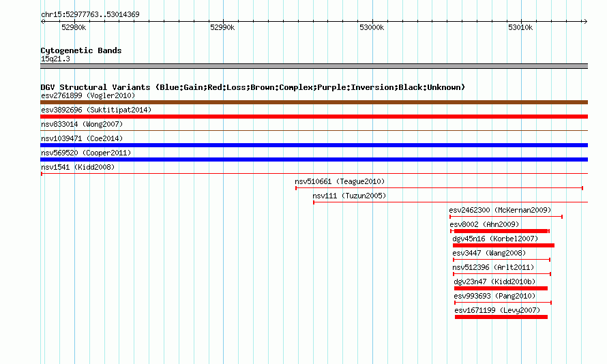Open the esv993693 (Pang2010) label

pyautogui.click(x=494, y=296)
